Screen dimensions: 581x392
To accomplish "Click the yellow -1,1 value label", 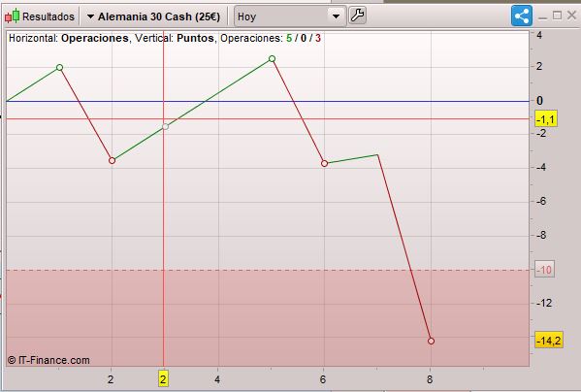I will pyautogui.click(x=546, y=119).
